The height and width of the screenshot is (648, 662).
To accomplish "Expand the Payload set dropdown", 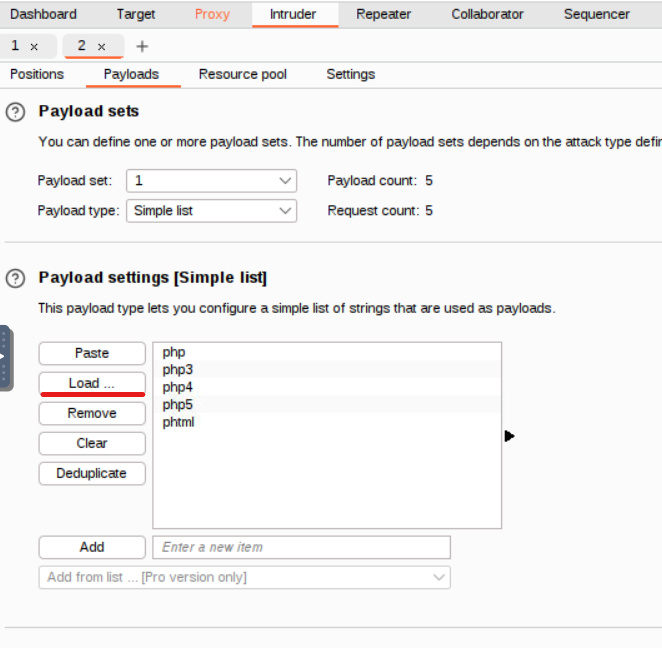I will 211,181.
